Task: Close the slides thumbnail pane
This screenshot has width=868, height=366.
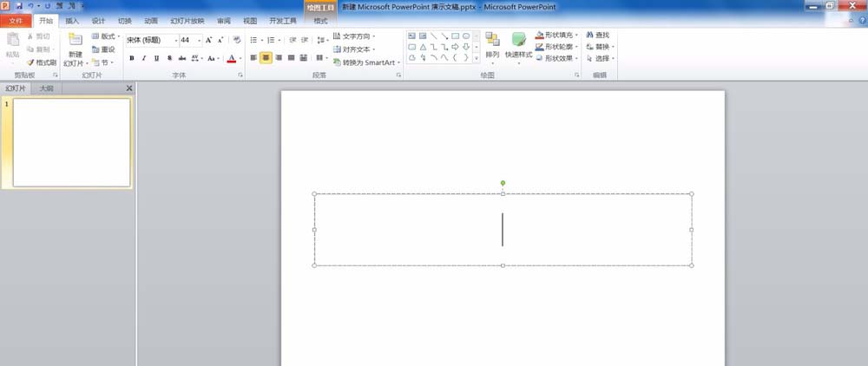Action: pyautogui.click(x=129, y=88)
